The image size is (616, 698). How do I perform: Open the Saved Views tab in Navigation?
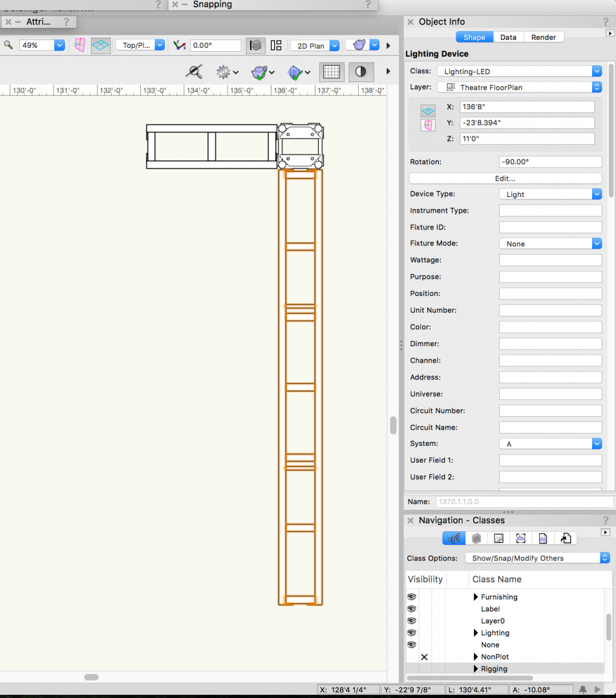pyautogui.click(x=543, y=538)
